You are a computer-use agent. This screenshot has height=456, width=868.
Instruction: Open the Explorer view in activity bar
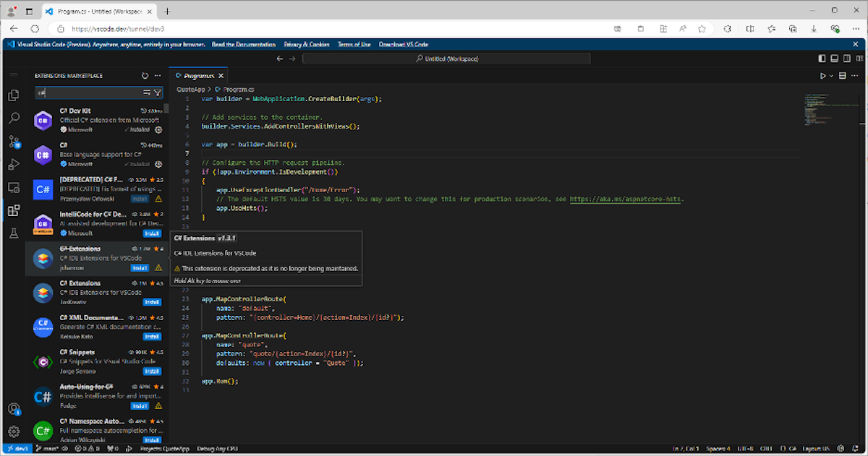click(x=13, y=95)
